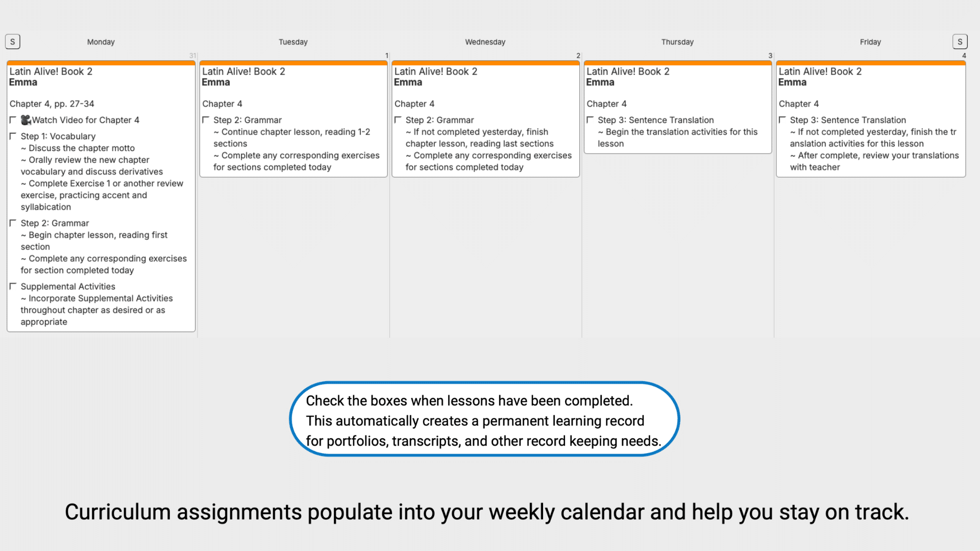Select the Monday column header

point(101,42)
